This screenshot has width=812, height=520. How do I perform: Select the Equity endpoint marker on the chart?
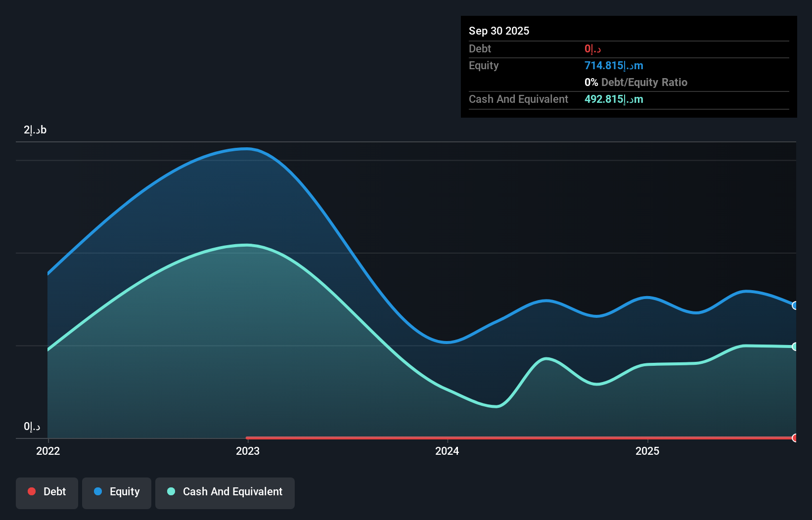pyautogui.click(x=795, y=305)
